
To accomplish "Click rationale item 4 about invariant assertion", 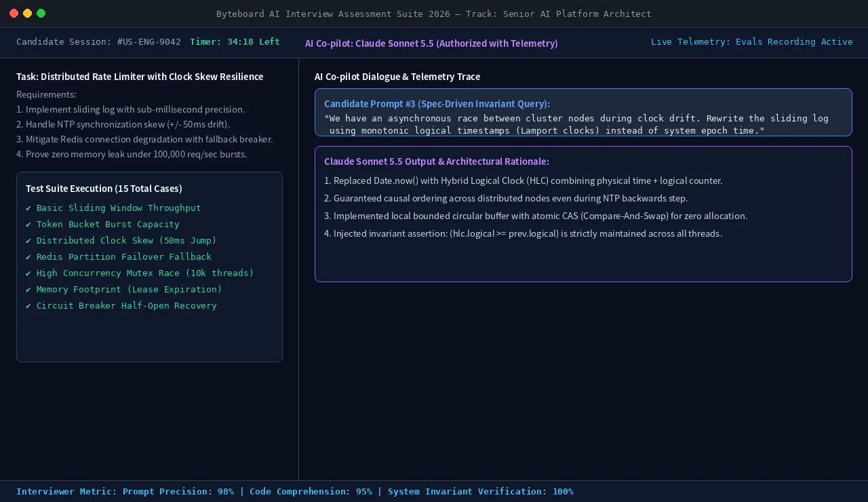I will pos(523,233).
